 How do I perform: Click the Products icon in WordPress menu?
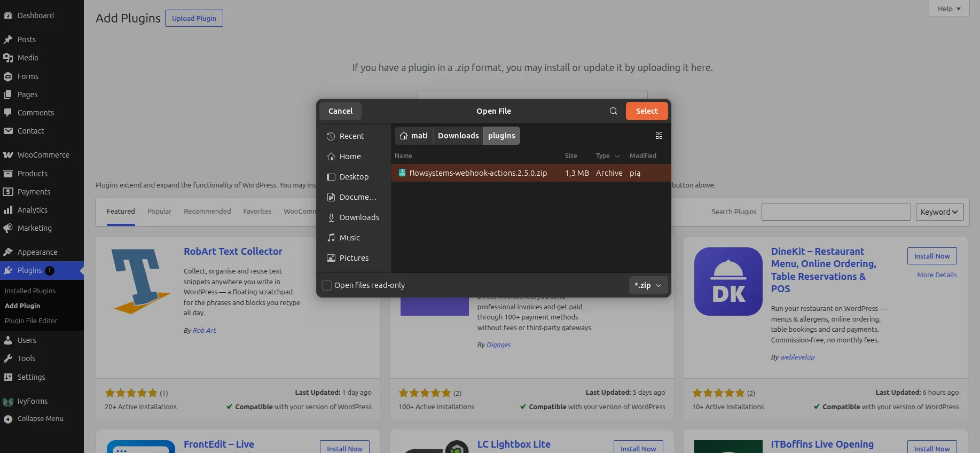point(8,174)
